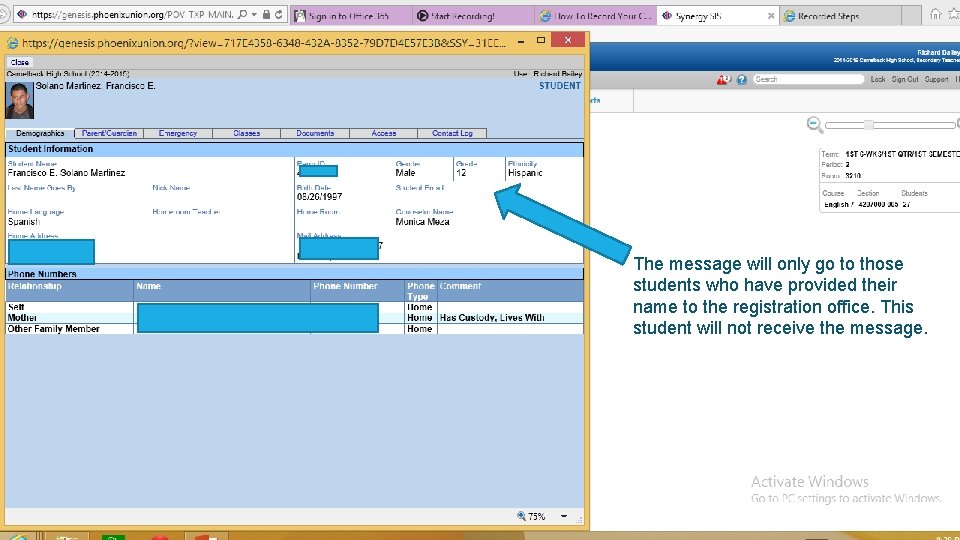The height and width of the screenshot is (540, 960).
Task: Switch to Sign in to Office 365 tab
Action: [x=351, y=16]
